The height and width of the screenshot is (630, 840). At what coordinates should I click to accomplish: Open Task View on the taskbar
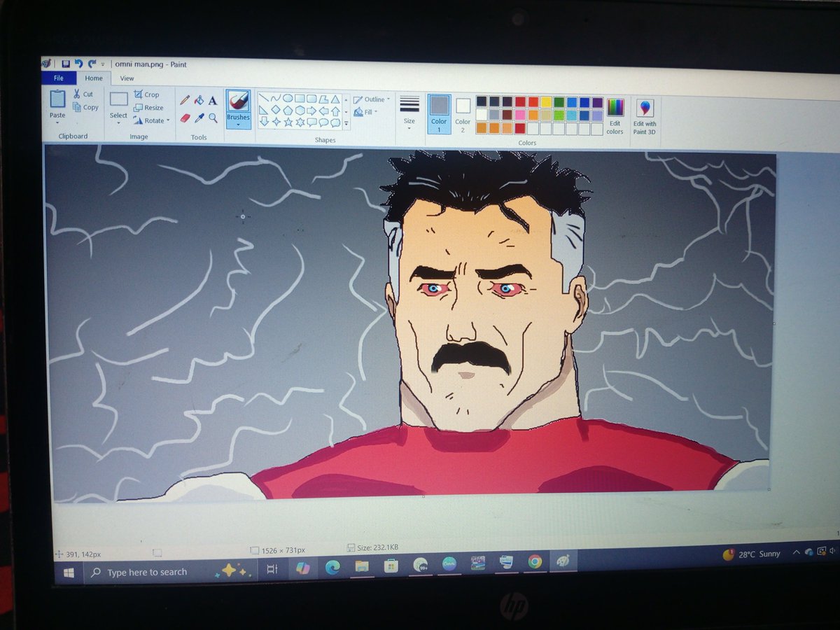click(x=272, y=569)
